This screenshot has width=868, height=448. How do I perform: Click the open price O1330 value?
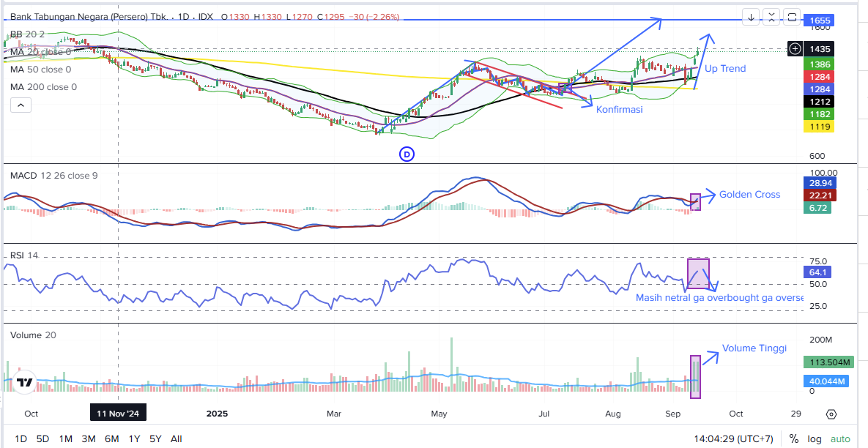235,17
